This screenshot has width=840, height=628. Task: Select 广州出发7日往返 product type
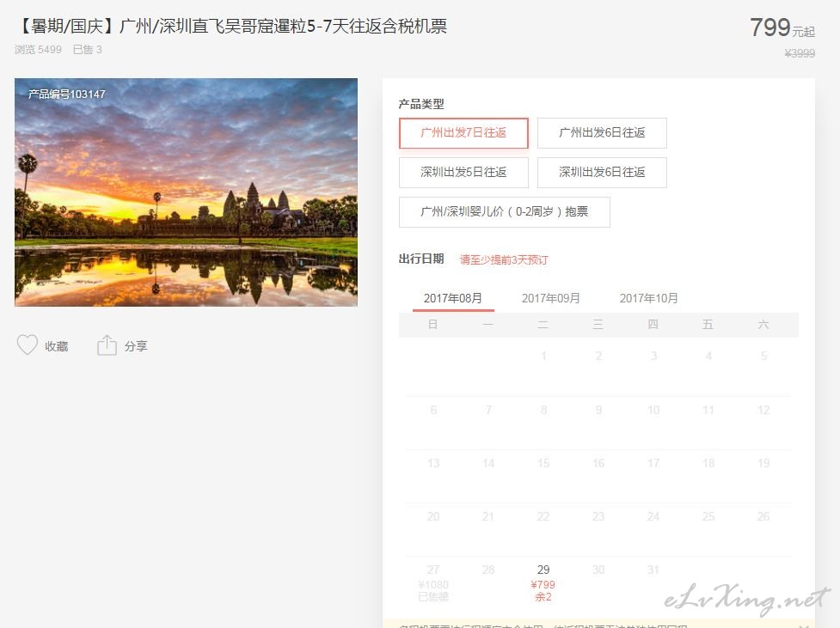click(463, 133)
